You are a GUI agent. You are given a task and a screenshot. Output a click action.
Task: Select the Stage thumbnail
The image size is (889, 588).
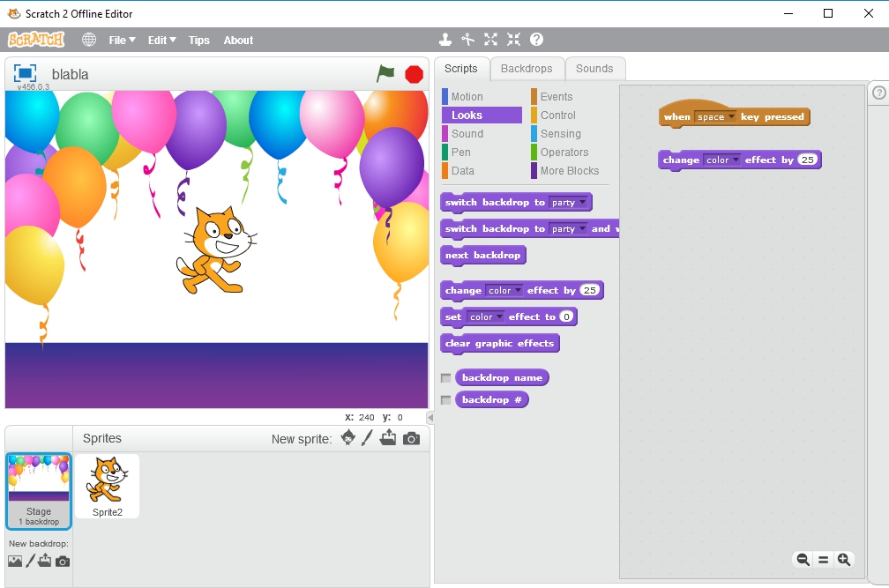39,491
